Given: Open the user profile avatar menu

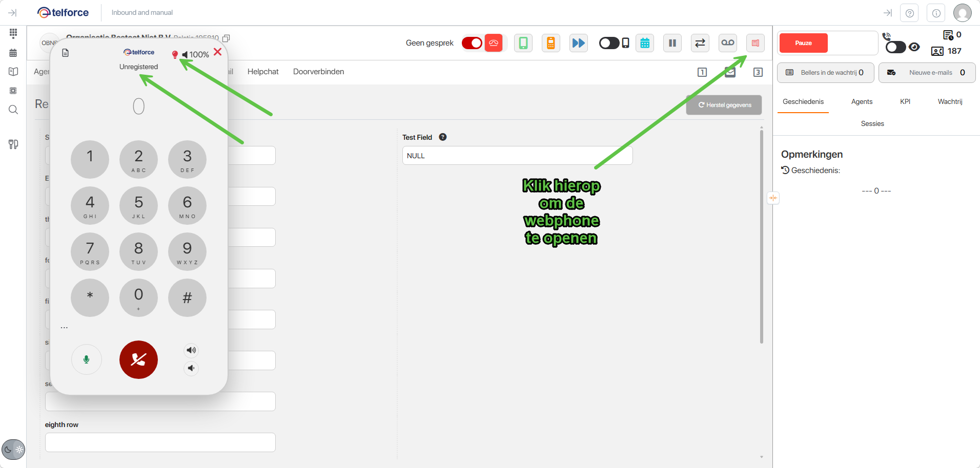Looking at the screenshot, I should (962, 13).
